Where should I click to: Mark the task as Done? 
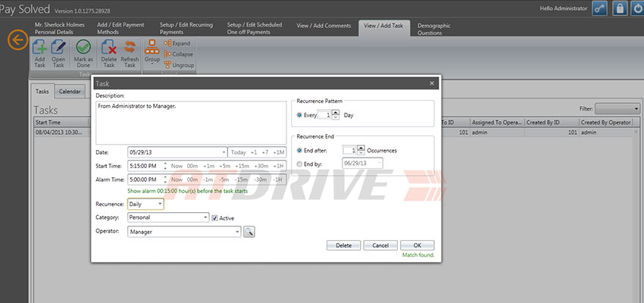(83, 53)
